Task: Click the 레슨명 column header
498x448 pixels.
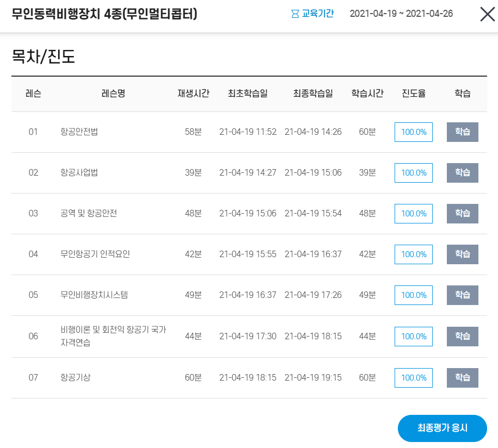Action: [x=113, y=94]
